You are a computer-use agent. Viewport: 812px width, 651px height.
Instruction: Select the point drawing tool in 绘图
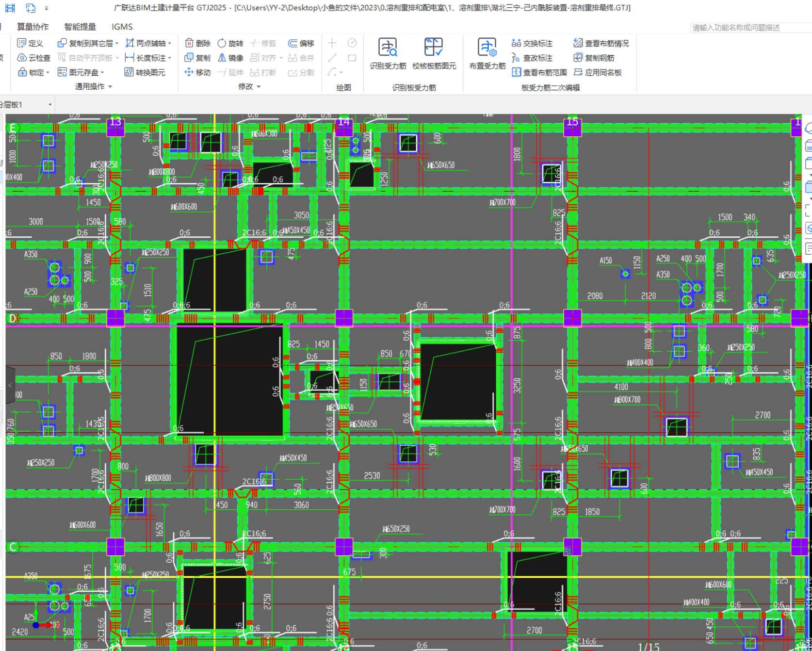click(x=332, y=43)
